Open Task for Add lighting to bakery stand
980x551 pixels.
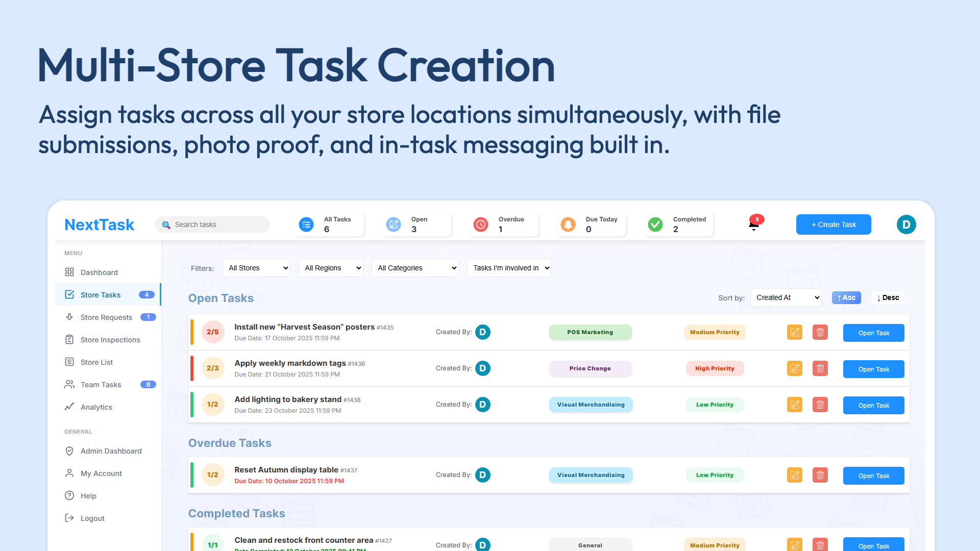873,406
